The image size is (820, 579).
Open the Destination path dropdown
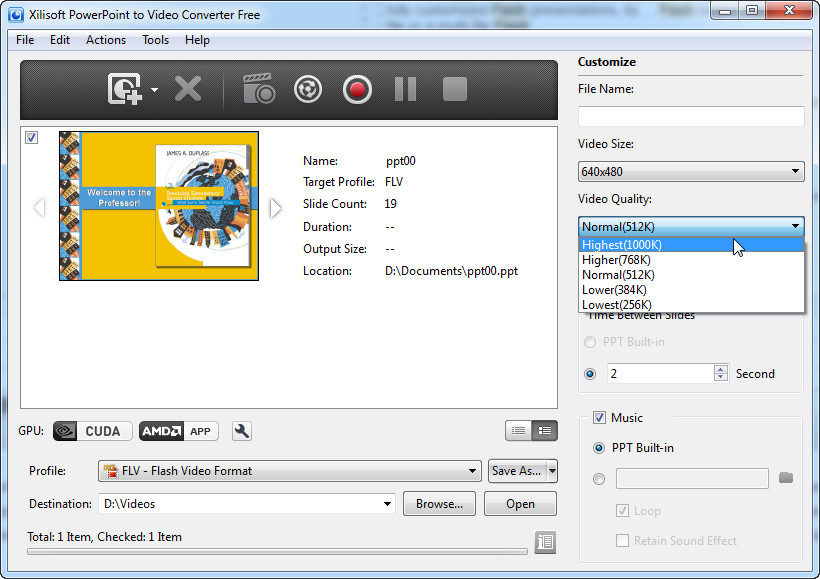pos(387,504)
